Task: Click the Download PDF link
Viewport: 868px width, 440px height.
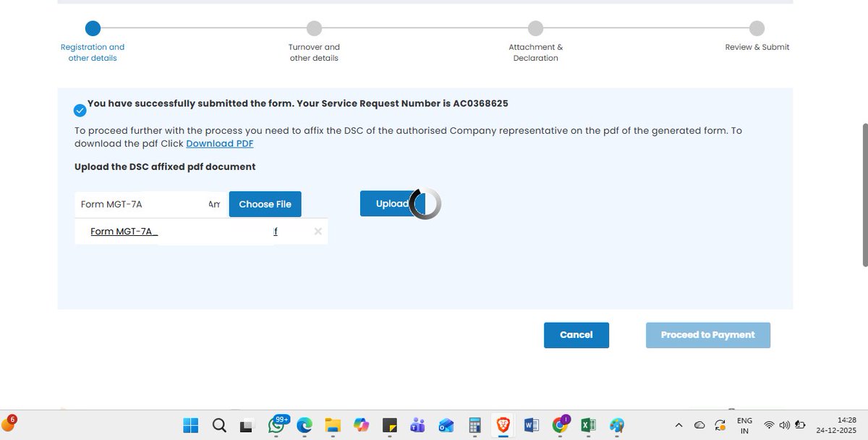Action: (x=220, y=143)
